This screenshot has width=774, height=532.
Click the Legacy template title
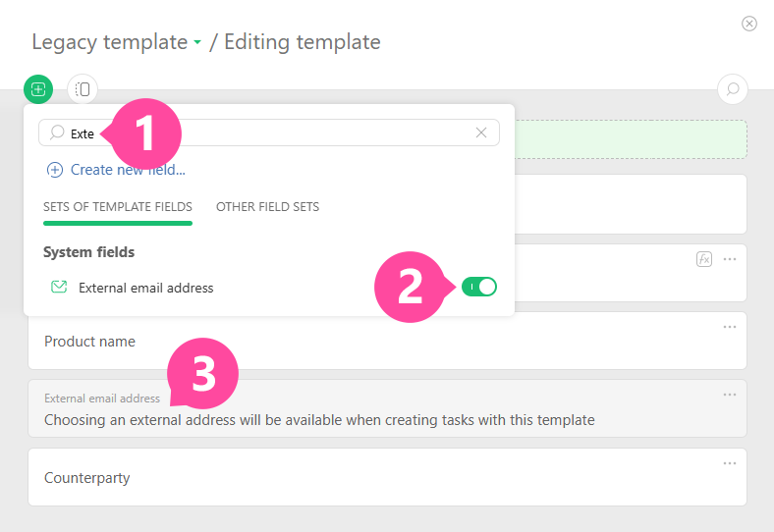point(109,42)
